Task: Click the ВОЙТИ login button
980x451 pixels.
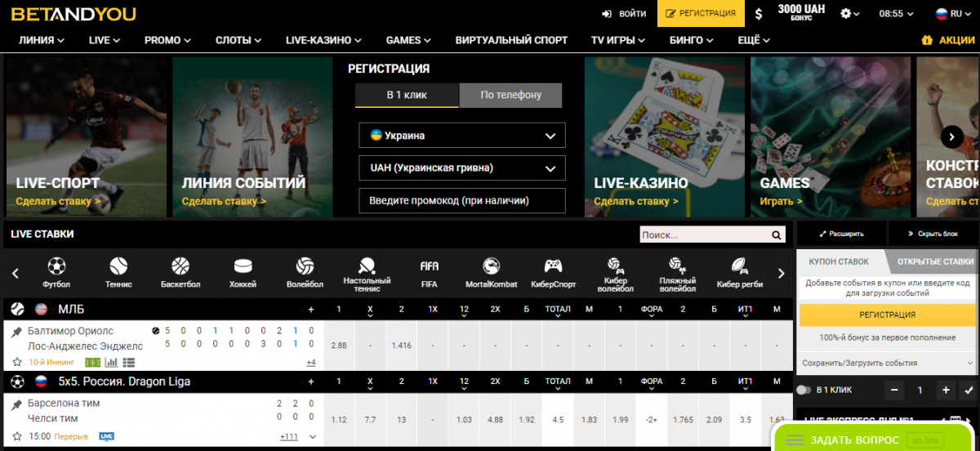Action: tap(625, 14)
